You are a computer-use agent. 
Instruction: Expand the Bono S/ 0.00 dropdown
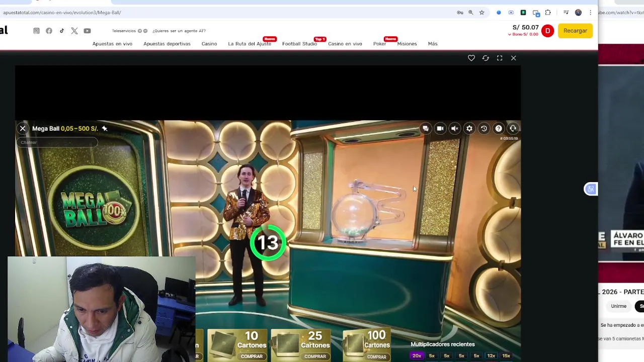point(523,34)
